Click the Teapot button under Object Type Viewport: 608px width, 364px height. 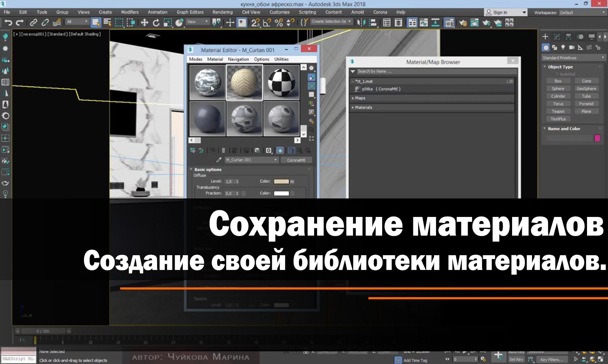(558, 111)
